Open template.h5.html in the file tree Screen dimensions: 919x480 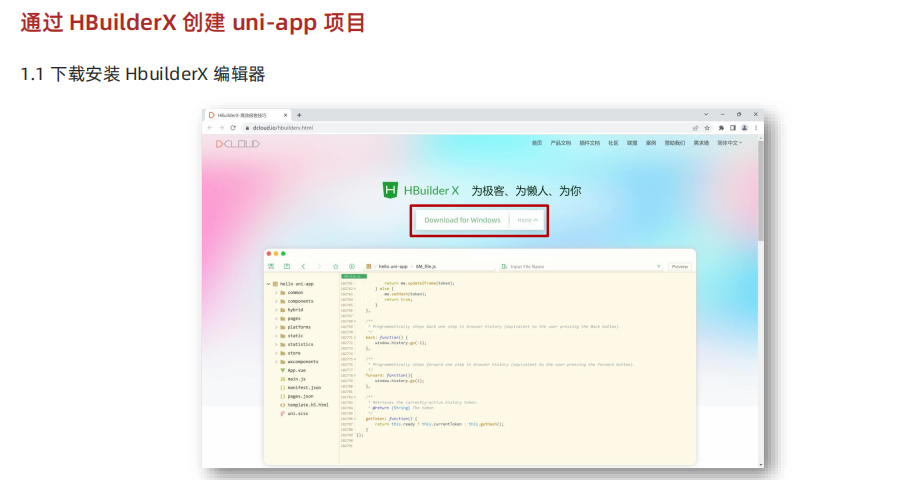coord(304,405)
